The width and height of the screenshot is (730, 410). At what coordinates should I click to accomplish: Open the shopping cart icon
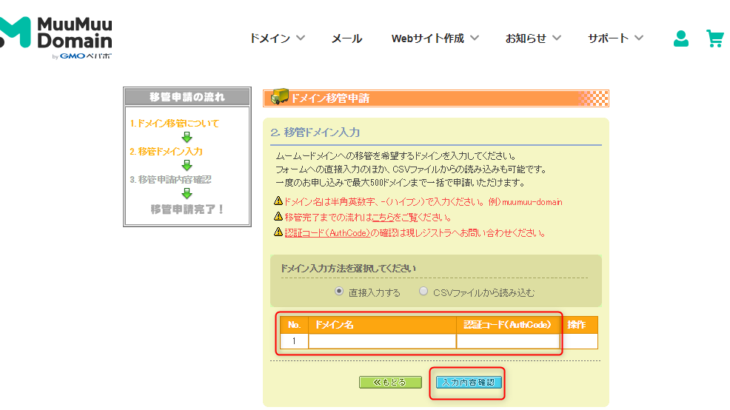coord(715,39)
